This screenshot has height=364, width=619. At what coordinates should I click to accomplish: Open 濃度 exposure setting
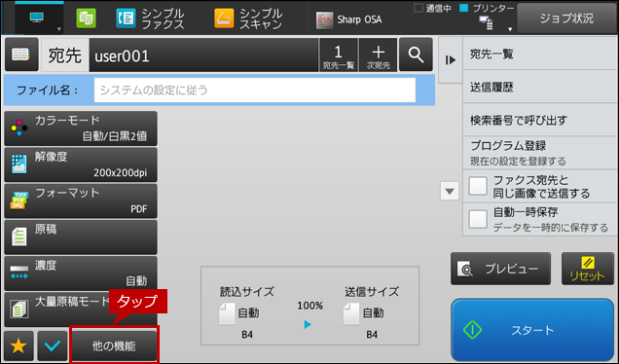(81, 273)
